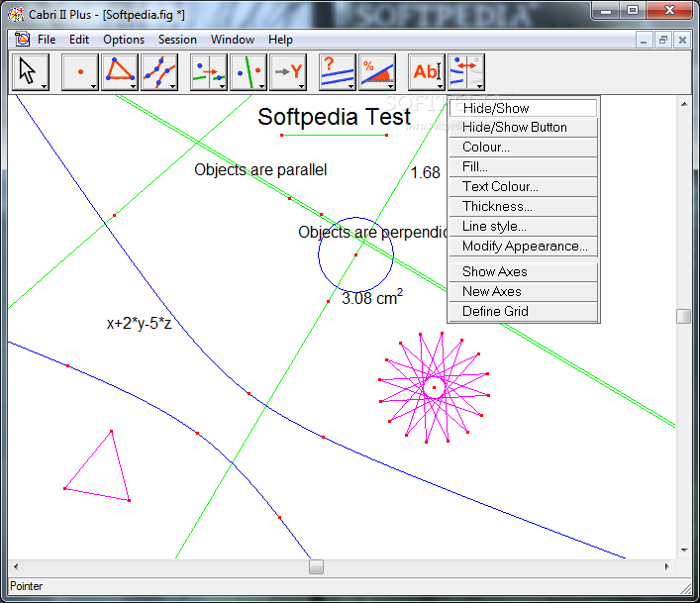
Task: Choose Thickness... option
Action: [523, 206]
